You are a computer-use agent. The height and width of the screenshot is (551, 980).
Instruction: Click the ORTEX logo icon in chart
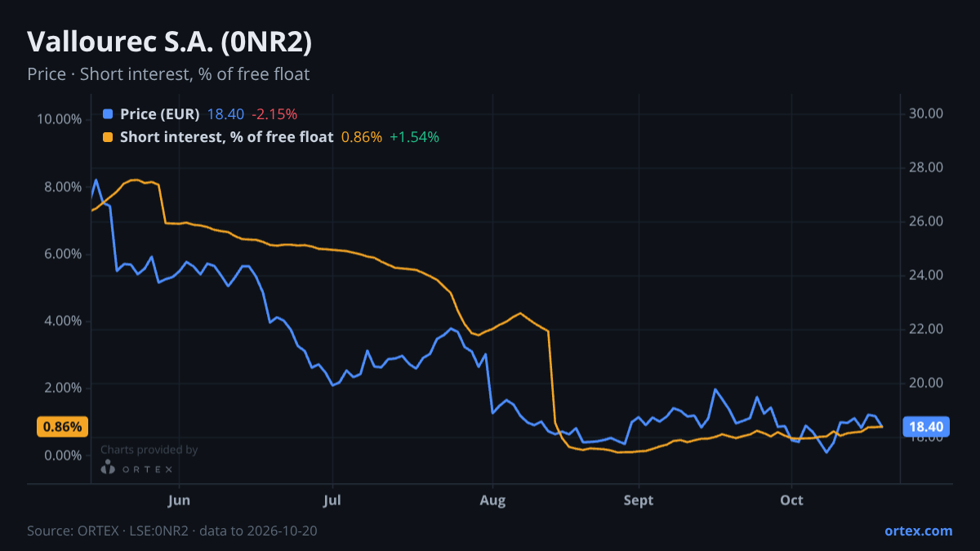coord(108,468)
